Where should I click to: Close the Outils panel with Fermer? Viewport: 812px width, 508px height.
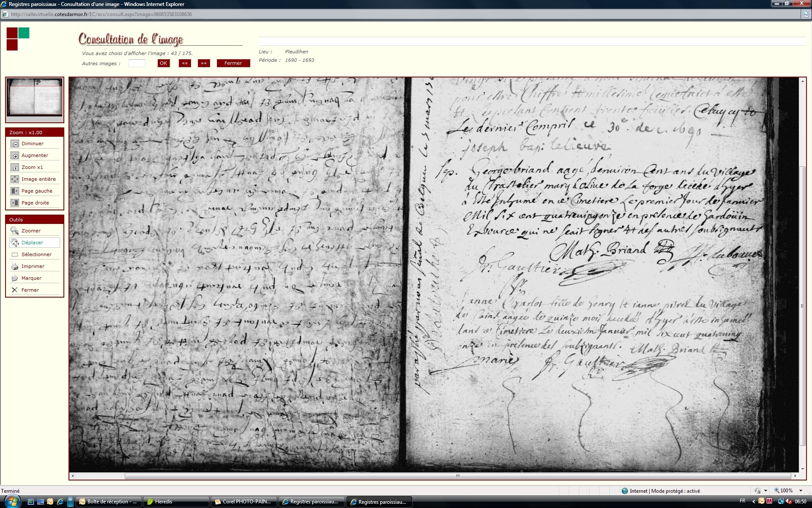[x=15, y=290]
